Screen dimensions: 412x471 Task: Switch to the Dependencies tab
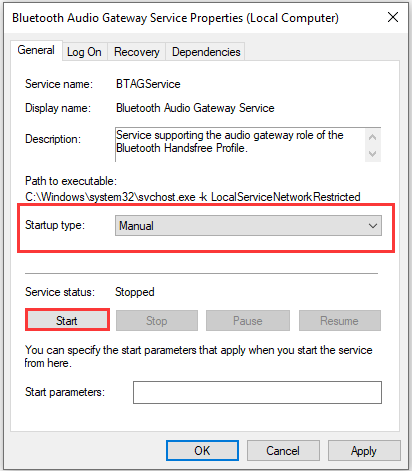[x=206, y=52]
